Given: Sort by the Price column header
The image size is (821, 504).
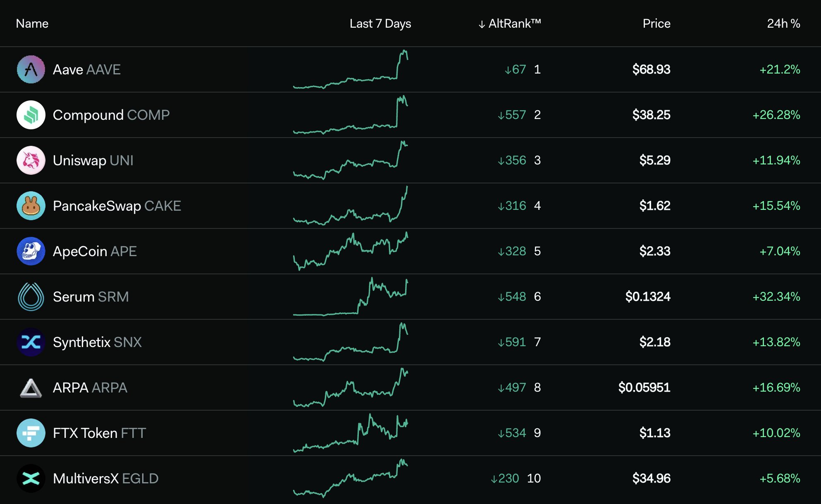Looking at the screenshot, I should 656,24.
